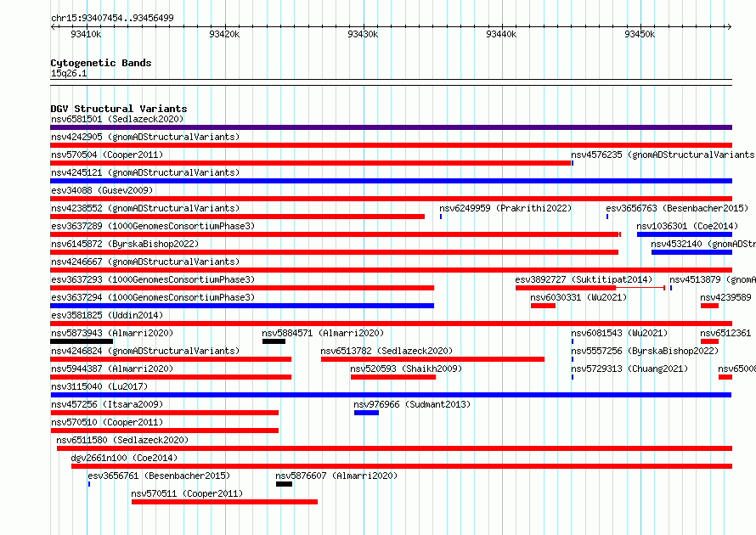Open nsv6145872 (ByrskaBishop2022) label
The width and height of the screenshot is (756, 535).
[x=125, y=244]
